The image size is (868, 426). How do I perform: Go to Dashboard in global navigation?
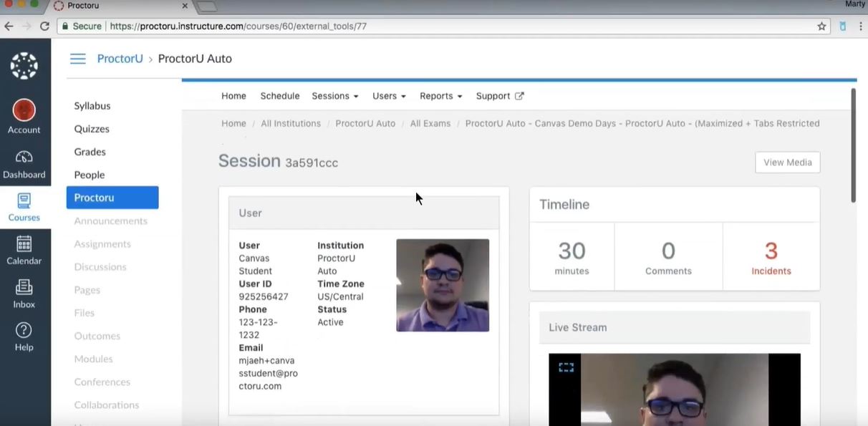[24, 165]
